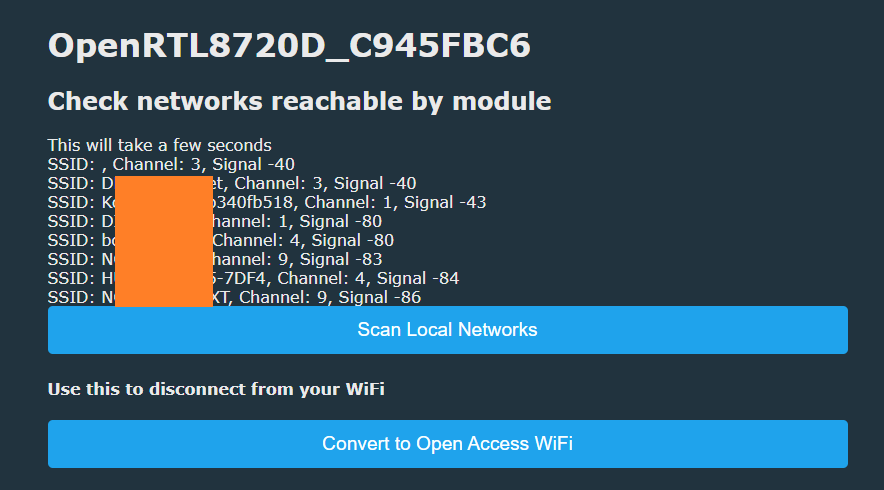Select the network entry containing 340fb518
This screenshot has width=884, height=490.
[267, 202]
